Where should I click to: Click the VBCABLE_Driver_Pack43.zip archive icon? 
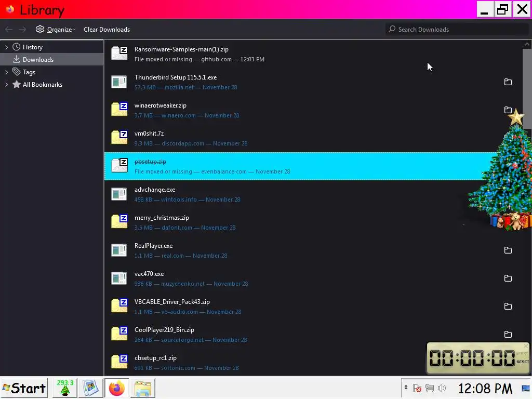pyautogui.click(x=119, y=305)
